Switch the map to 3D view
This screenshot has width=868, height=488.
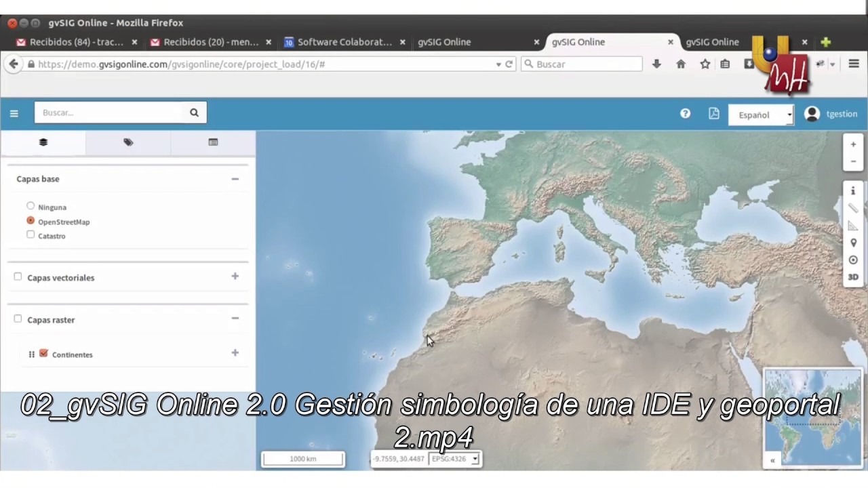point(853,277)
